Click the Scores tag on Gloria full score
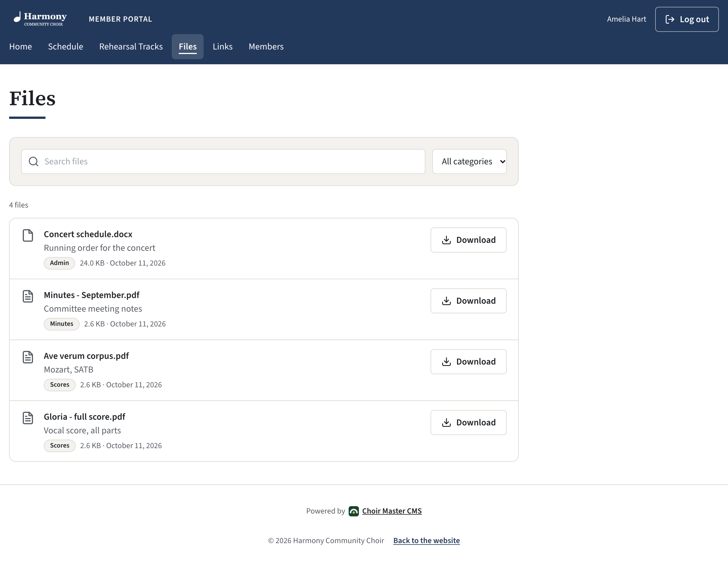Screen dimensions: 728x567 pos(60,446)
